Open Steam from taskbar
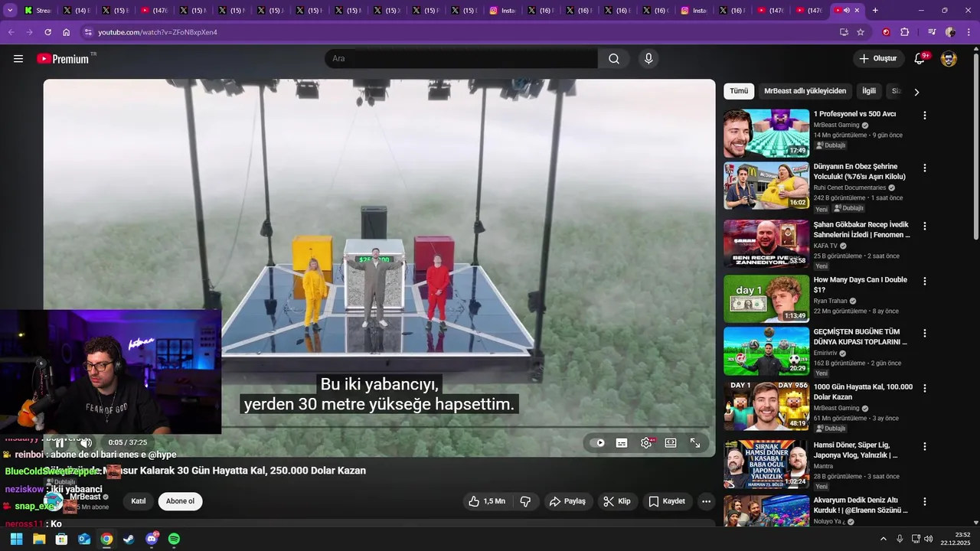980x551 pixels. point(129,540)
